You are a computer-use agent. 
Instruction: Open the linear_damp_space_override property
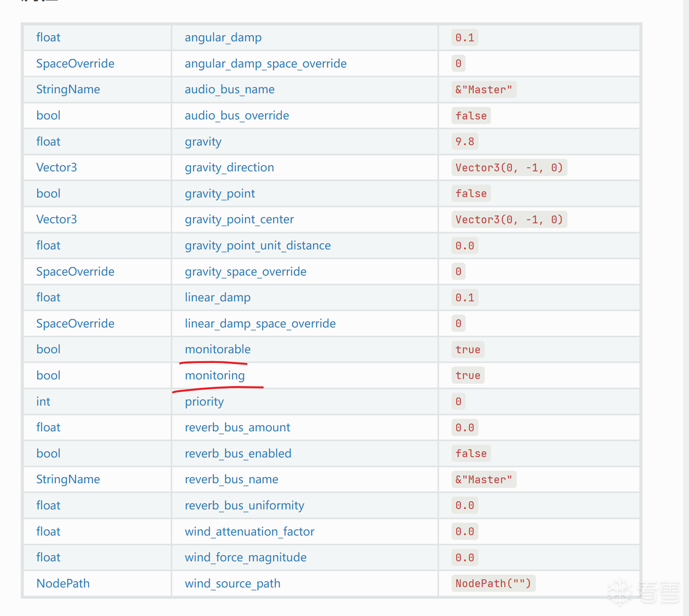point(260,324)
